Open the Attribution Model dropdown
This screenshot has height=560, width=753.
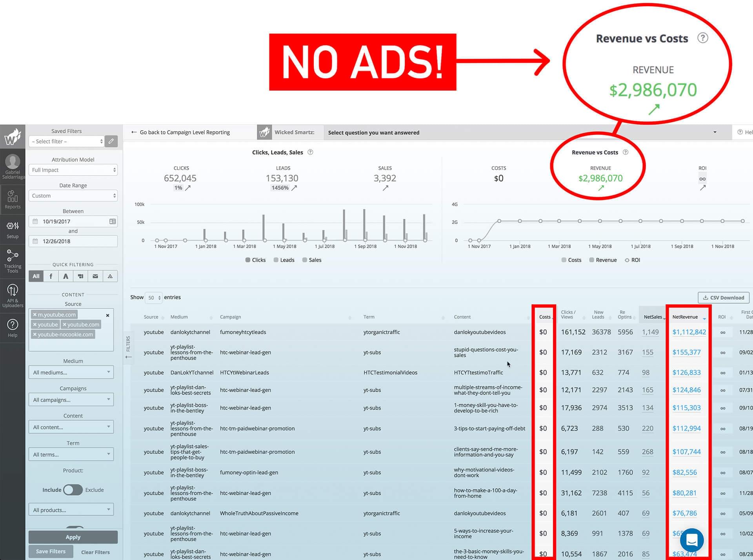coord(73,170)
